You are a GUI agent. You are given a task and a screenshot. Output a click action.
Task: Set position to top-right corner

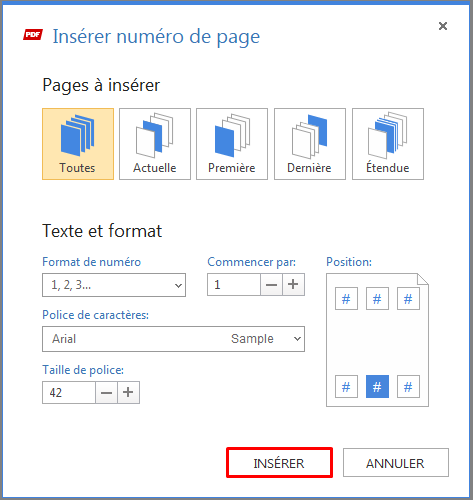(408, 299)
